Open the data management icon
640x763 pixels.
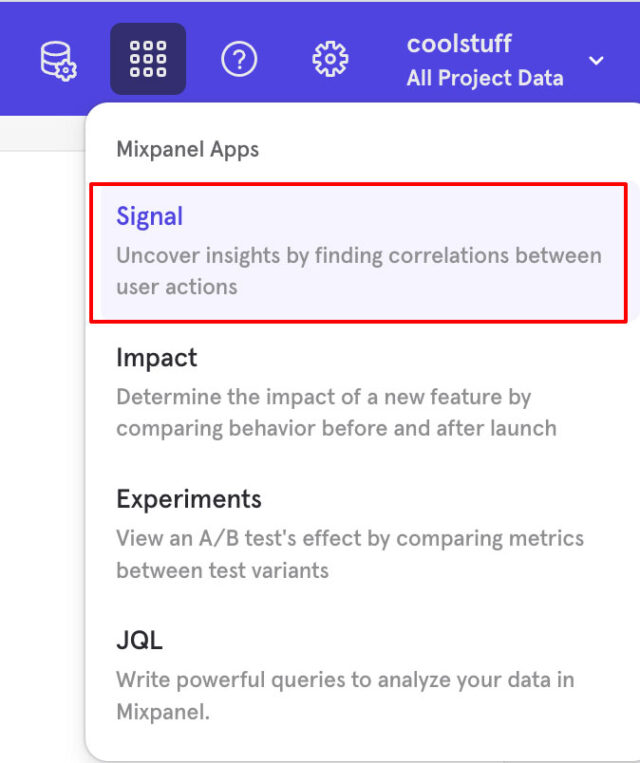[x=59, y=60]
